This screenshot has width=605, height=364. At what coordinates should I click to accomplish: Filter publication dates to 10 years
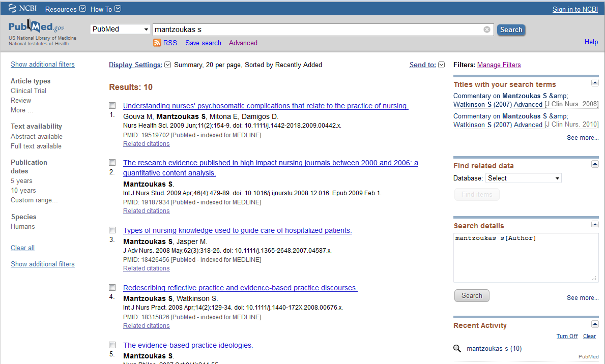(23, 191)
